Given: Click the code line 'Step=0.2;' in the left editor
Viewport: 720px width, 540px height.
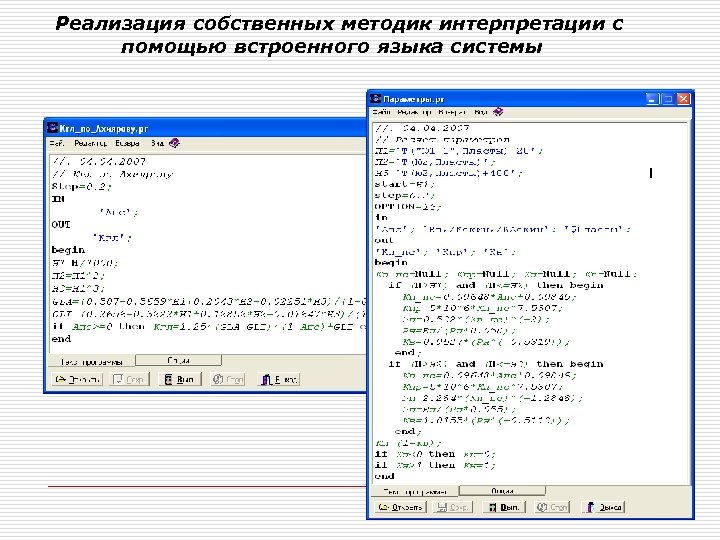Looking at the screenshot, I should coord(82,186).
